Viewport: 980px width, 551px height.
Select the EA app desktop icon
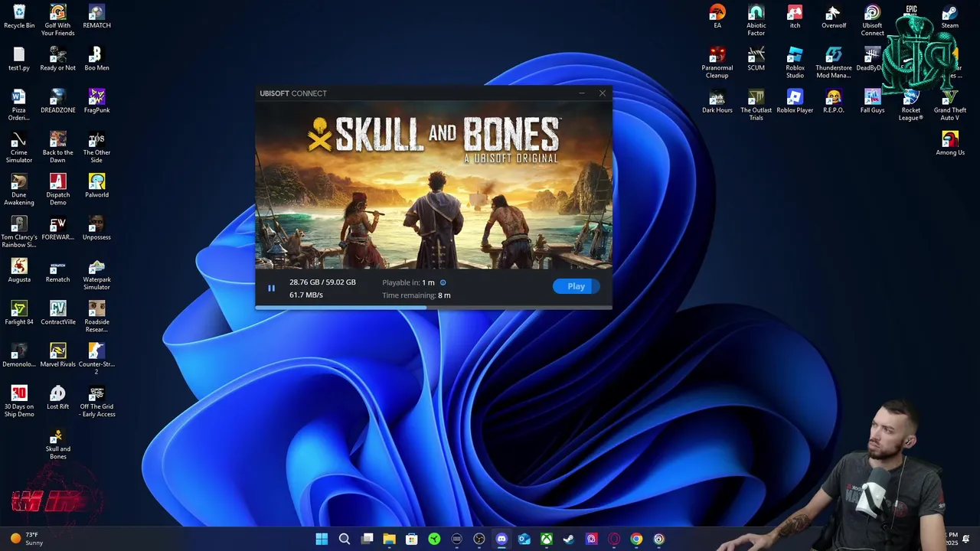(717, 17)
